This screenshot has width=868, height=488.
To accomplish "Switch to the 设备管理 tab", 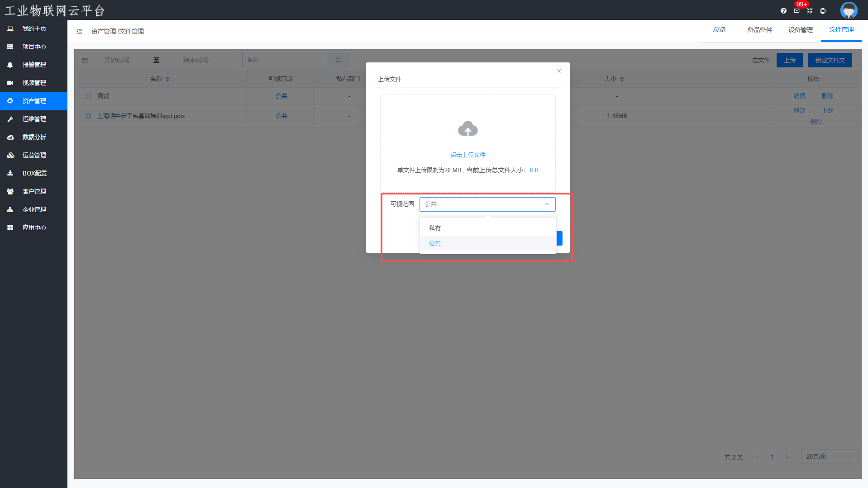I will pos(800,30).
